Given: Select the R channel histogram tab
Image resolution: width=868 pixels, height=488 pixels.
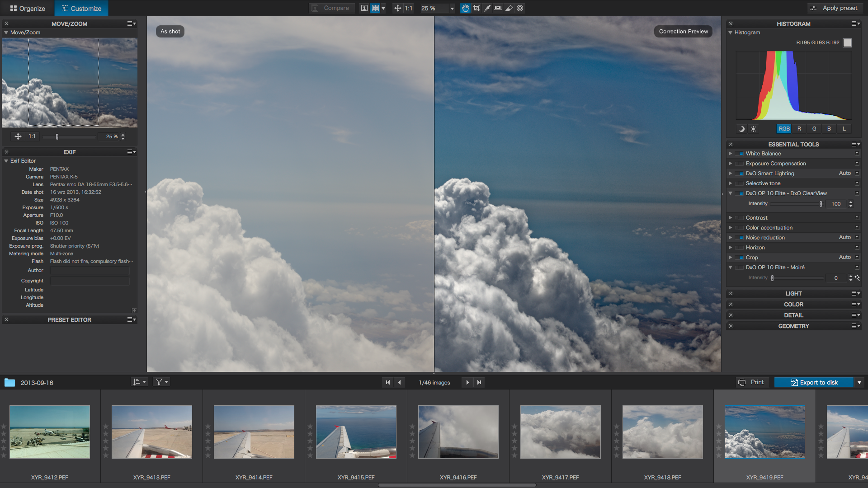Looking at the screenshot, I should click(799, 129).
